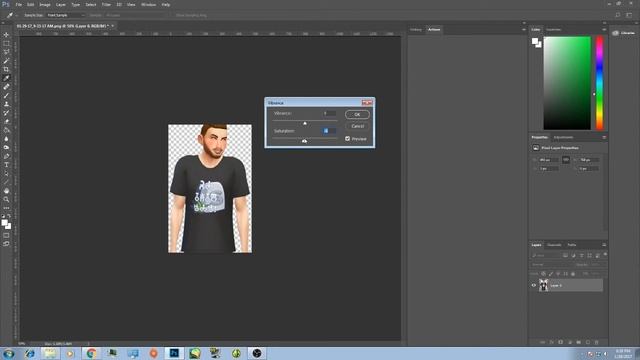Open the Image menu
640x360 pixels.
[45, 4]
